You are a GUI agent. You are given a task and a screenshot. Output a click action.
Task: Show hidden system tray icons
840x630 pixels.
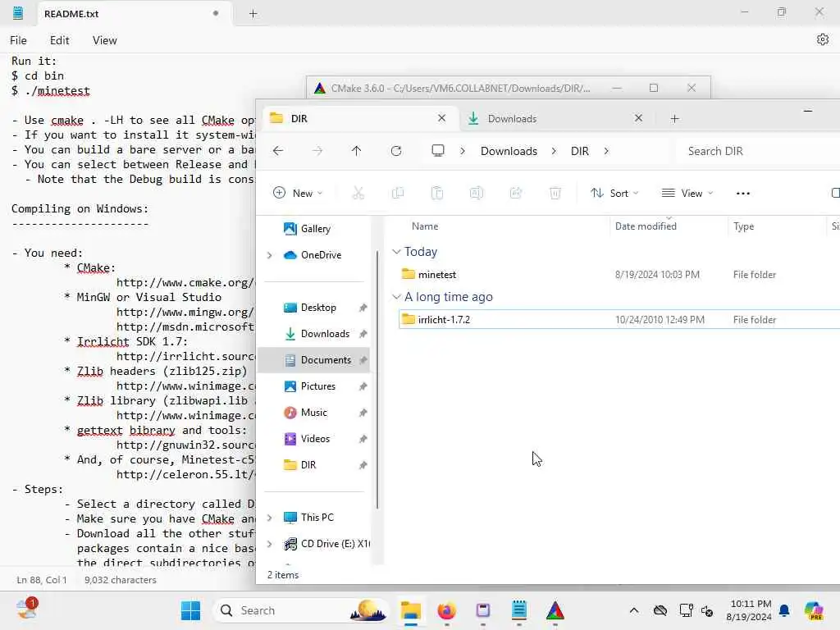[634, 610]
